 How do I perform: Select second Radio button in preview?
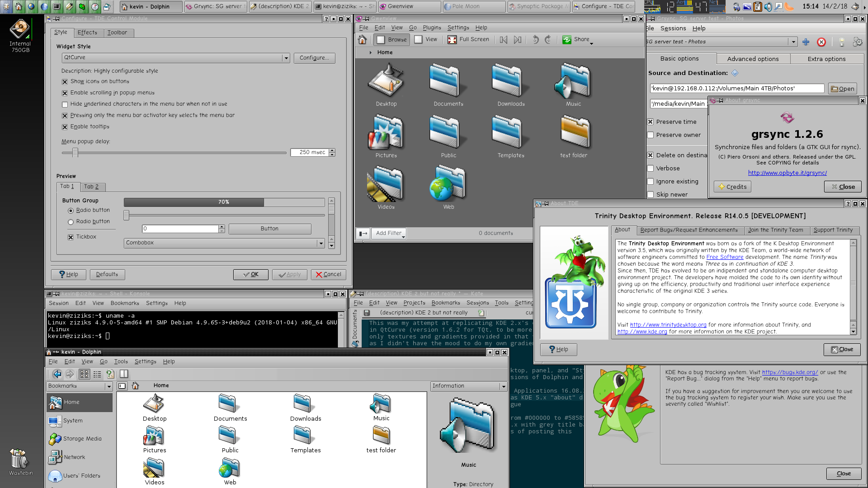pos(71,222)
